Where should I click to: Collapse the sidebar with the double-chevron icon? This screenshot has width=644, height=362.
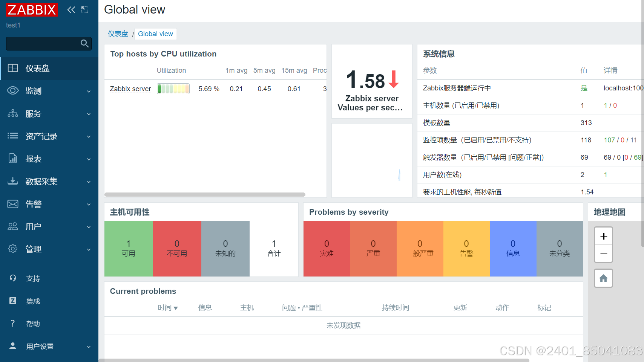(71, 10)
